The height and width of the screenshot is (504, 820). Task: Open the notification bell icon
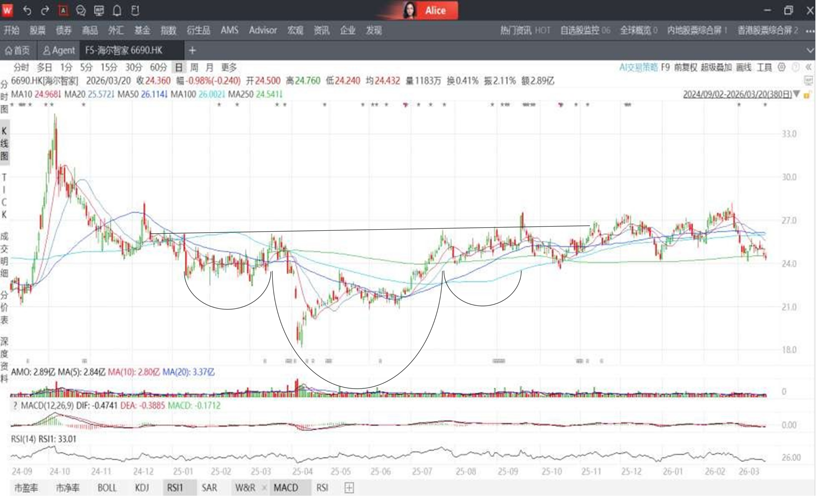pyautogui.click(x=117, y=11)
